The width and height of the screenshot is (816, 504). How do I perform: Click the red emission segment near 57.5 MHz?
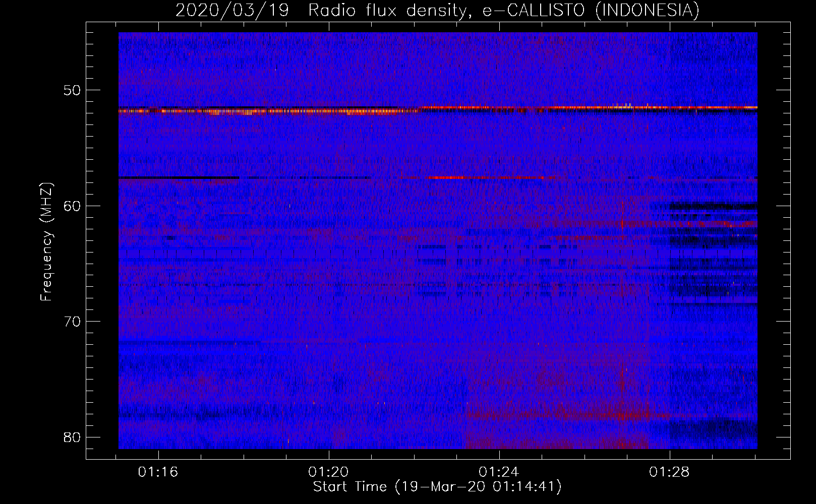pyautogui.click(x=487, y=177)
